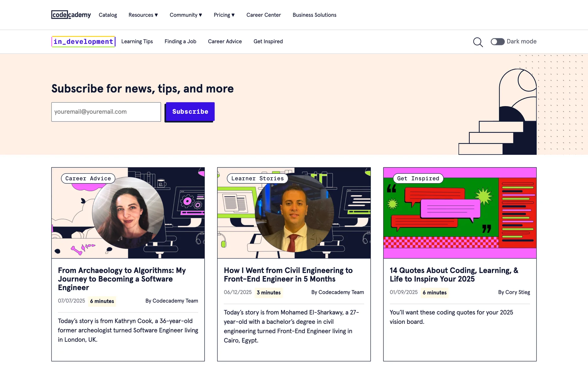
Task: Open the search magnifier icon
Action: (478, 42)
